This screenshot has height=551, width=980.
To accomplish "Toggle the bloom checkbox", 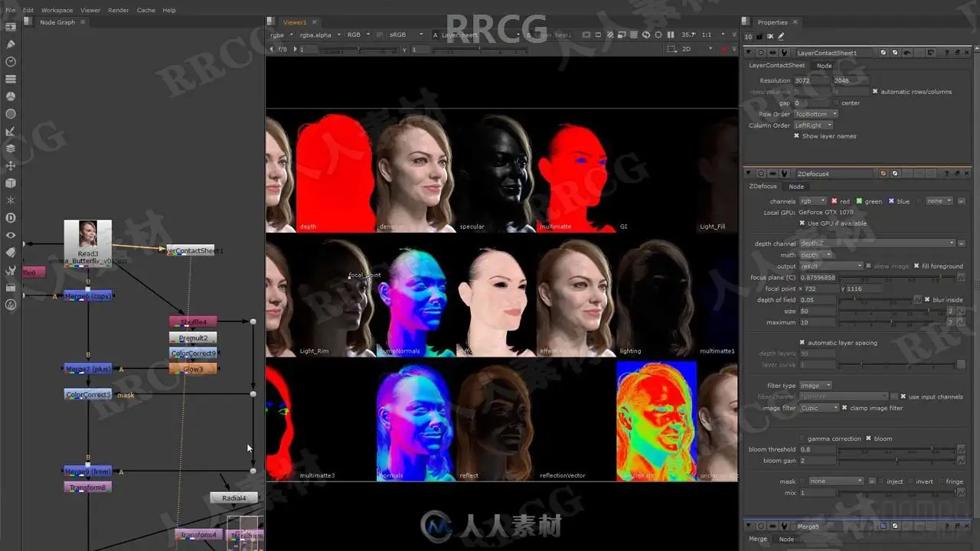I will 868,439.
